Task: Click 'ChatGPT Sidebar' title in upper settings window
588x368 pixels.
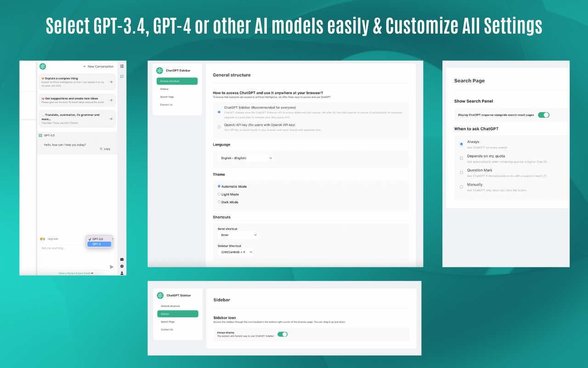Action: coord(178,70)
